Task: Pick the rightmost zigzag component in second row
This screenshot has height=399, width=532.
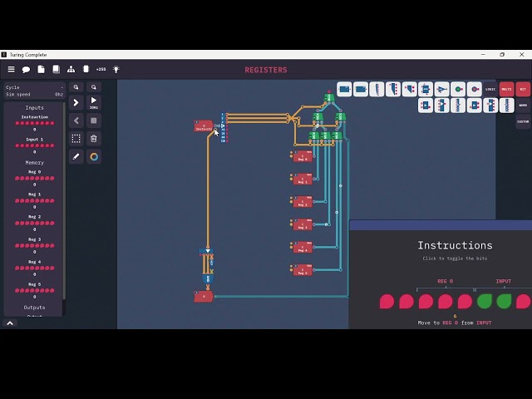Action: point(507,106)
